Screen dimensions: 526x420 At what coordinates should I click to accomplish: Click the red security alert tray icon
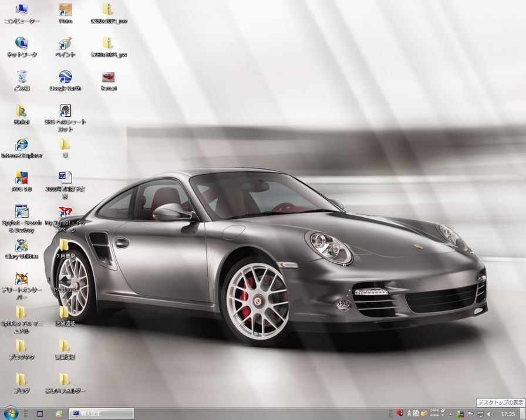(x=399, y=413)
